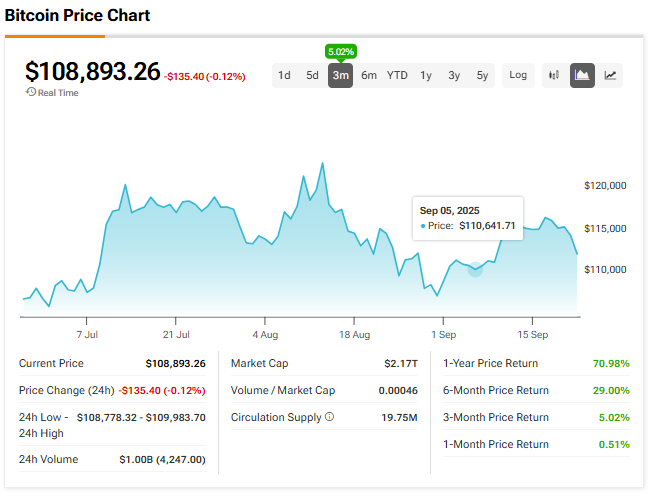
Task: Click the Circulation Supply info icon
Action: coord(330,417)
